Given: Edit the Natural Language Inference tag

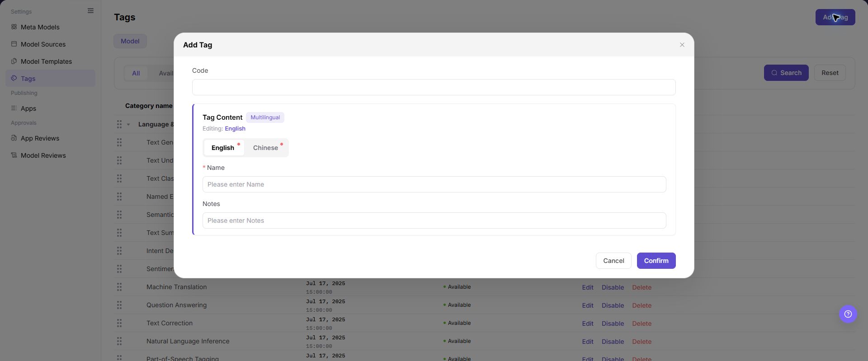Looking at the screenshot, I should coord(587,342).
